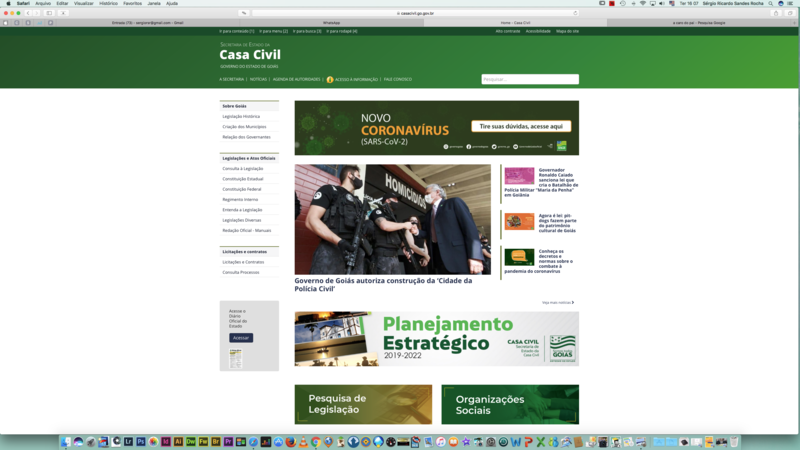The width and height of the screenshot is (800, 450).
Task: Open Legislação Histórica sidebar link
Action: tap(241, 116)
